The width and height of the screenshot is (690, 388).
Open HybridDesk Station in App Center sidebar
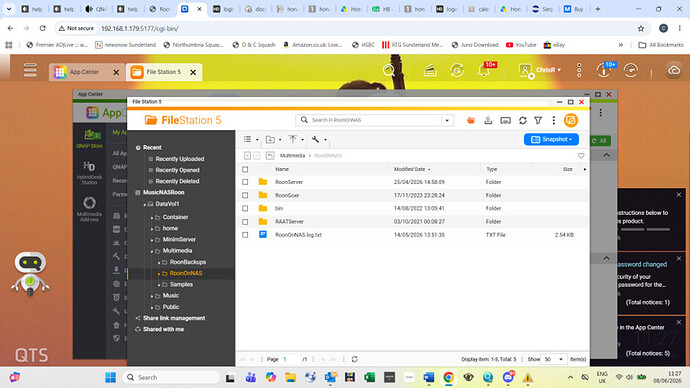point(89,172)
